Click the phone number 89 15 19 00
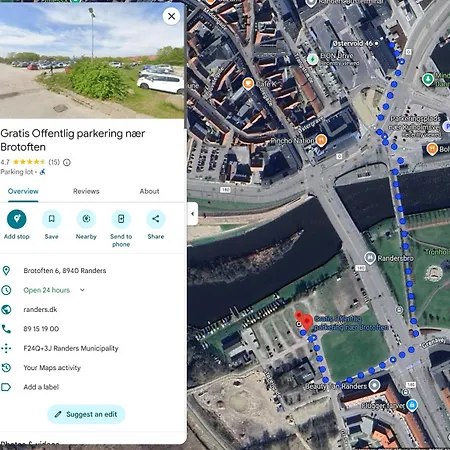Viewport: 450px width, 450px height. coord(41,329)
